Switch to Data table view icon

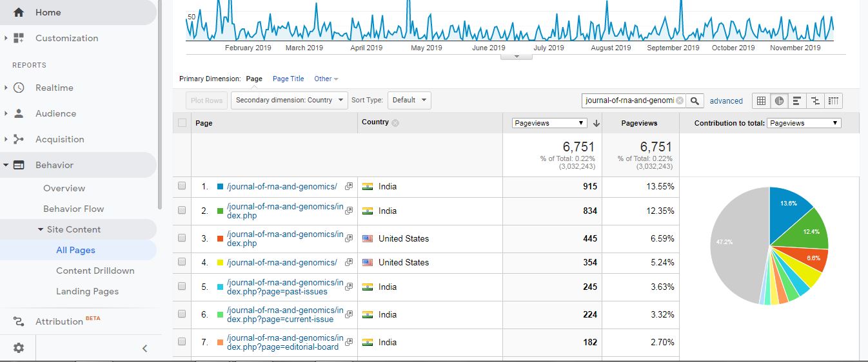(761, 100)
